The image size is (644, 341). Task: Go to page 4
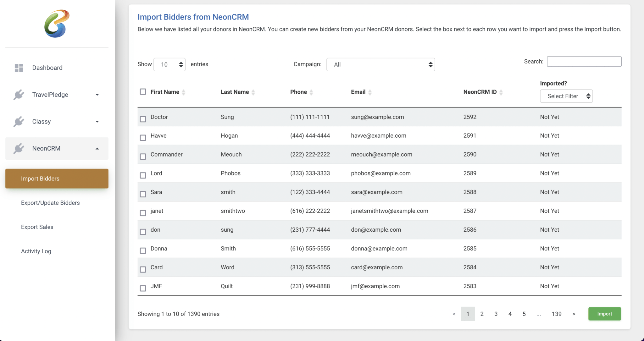pos(510,314)
